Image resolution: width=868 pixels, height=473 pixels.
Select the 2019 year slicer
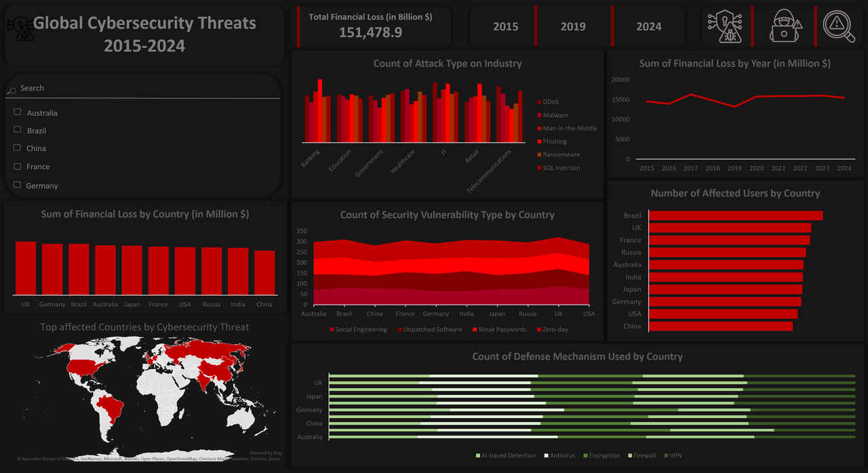pyautogui.click(x=573, y=26)
